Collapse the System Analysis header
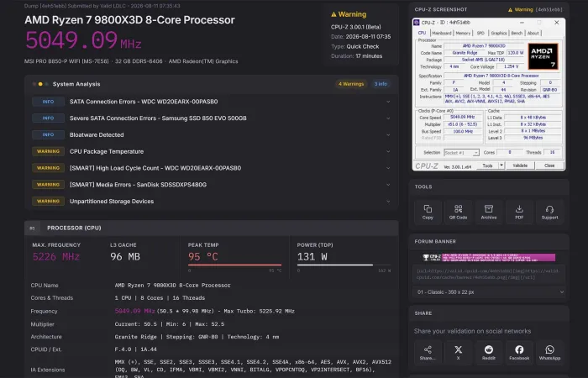The height and width of the screenshot is (378, 588). (211, 84)
